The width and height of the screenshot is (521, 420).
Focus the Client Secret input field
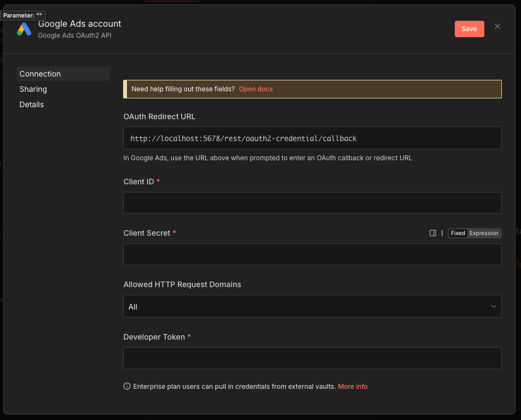pyautogui.click(x=312, y=254)
